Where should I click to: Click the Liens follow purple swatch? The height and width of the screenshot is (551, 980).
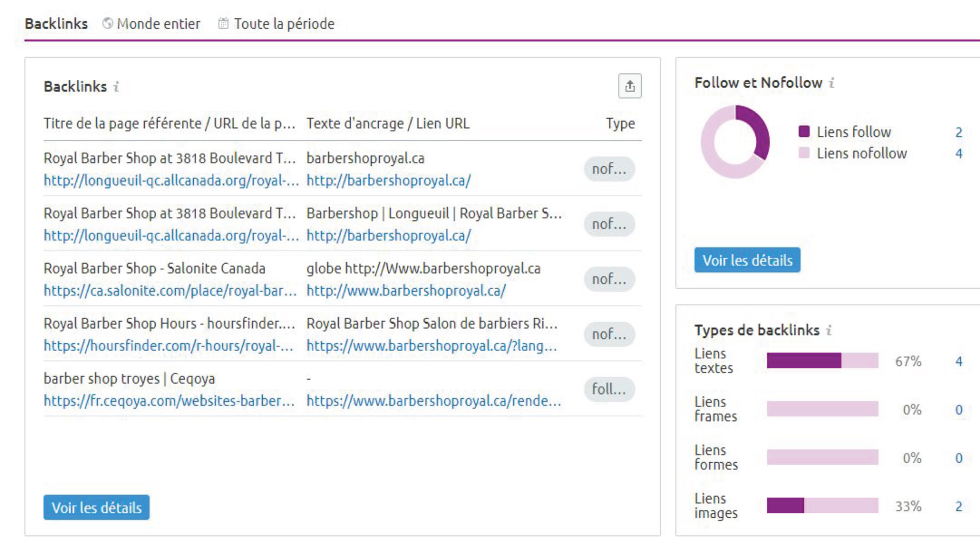(x=804, y=131)
